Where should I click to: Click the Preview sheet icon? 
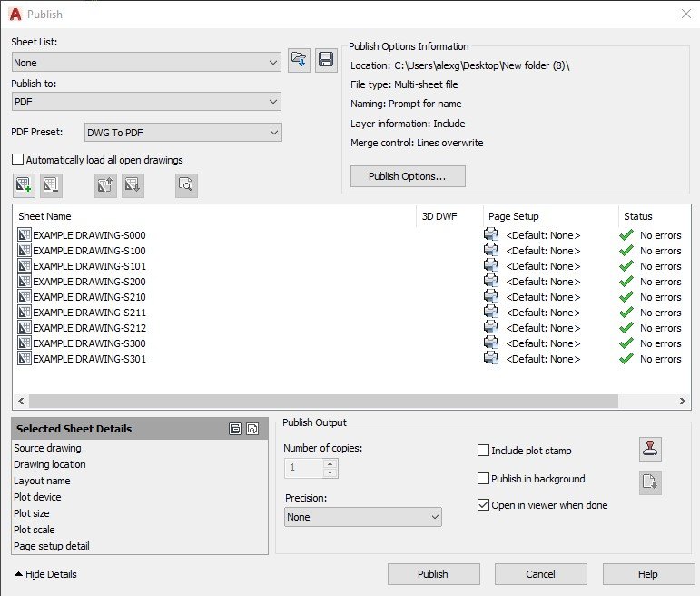[x=186, y=185]
